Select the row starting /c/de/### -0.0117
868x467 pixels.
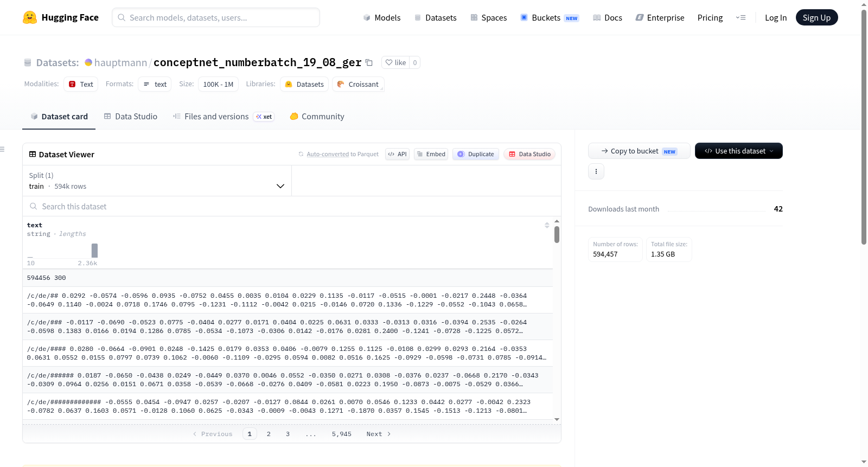288,327
